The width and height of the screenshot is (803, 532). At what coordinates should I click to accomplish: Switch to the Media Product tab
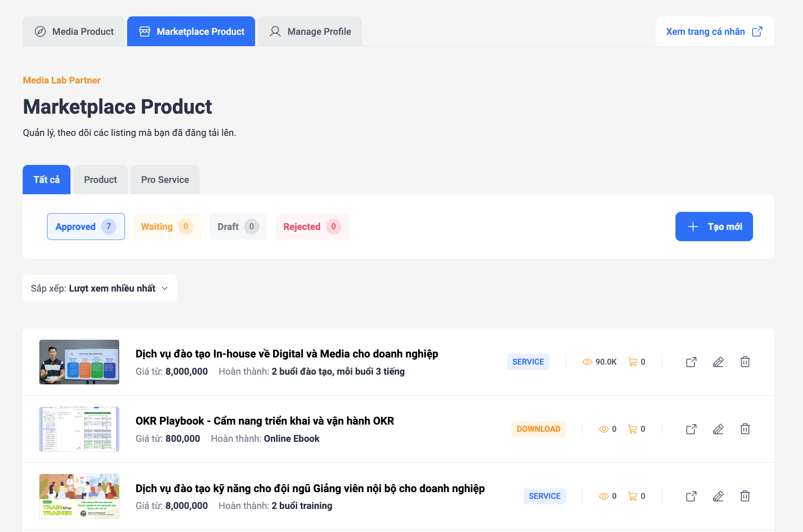74,31
